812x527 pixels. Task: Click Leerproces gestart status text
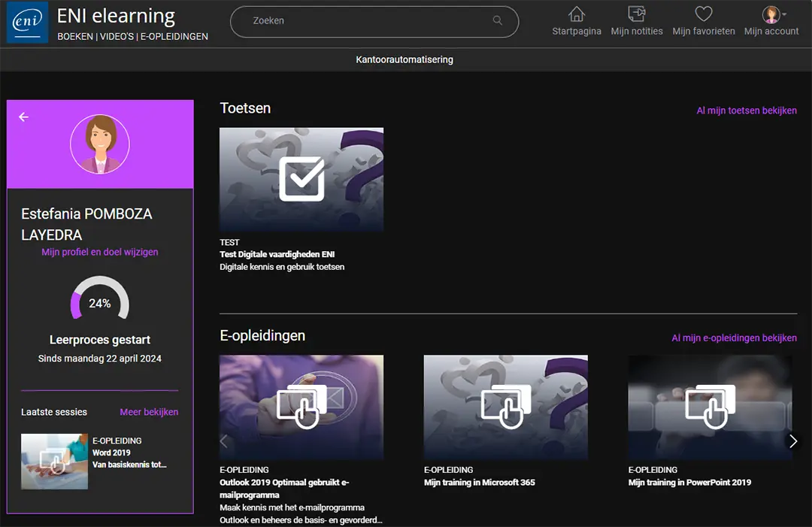(100, 340)
